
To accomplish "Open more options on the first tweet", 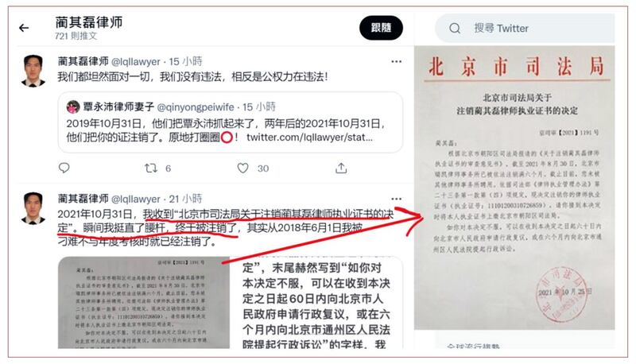I will coord(396,62).
